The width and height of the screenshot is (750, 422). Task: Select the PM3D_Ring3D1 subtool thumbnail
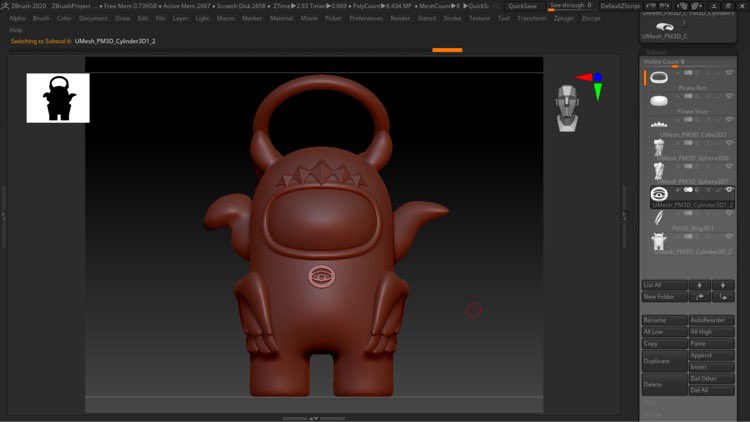(x=659, y=218)
